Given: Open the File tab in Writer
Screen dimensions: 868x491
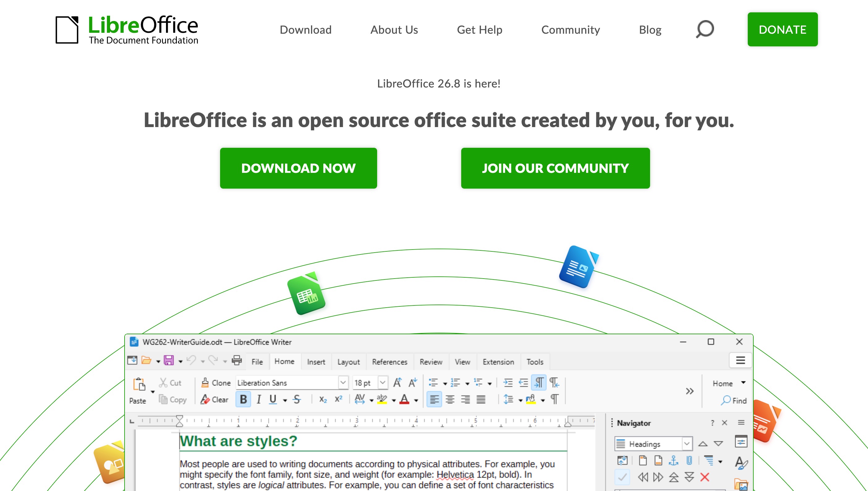Looking at the screenshot, I should (257, 362).
